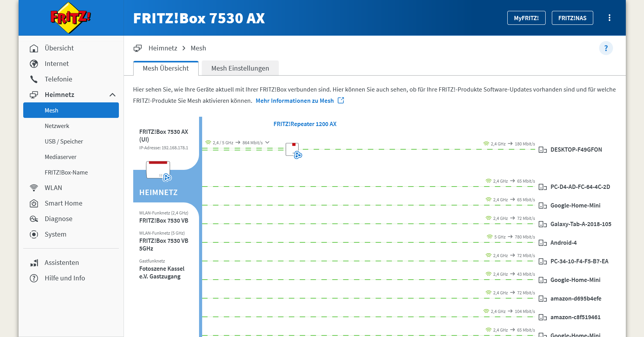Click the FRITZ!NAS button
This screenshot has height=337, width=644.
coord(572,18)
